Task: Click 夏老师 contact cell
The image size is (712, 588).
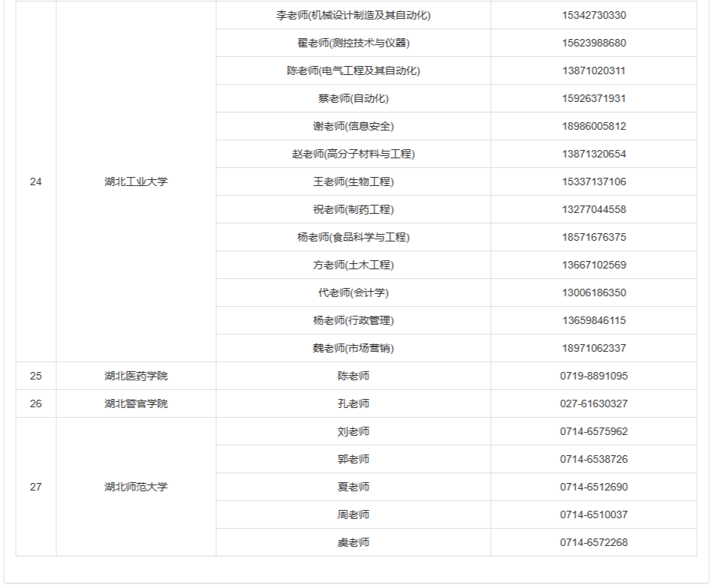Action: pyautogui.click(x=353, y=487)
